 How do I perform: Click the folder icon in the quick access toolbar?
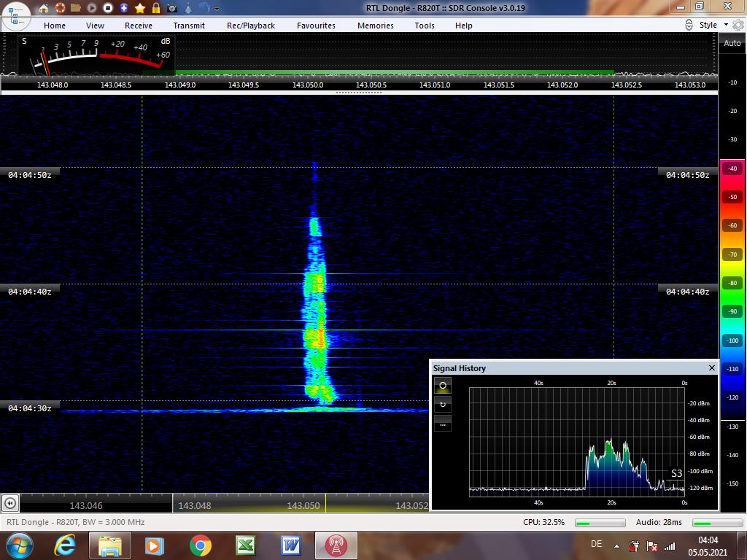click(76, 8)
